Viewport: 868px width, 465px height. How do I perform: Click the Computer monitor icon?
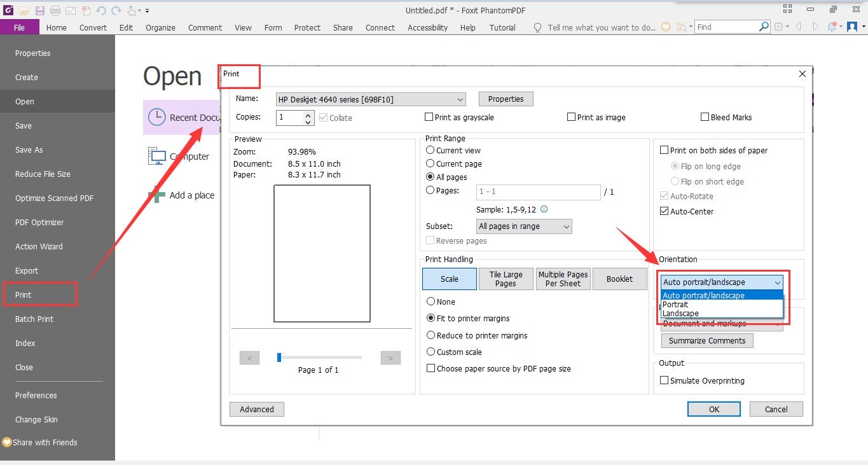coord(156,156)
